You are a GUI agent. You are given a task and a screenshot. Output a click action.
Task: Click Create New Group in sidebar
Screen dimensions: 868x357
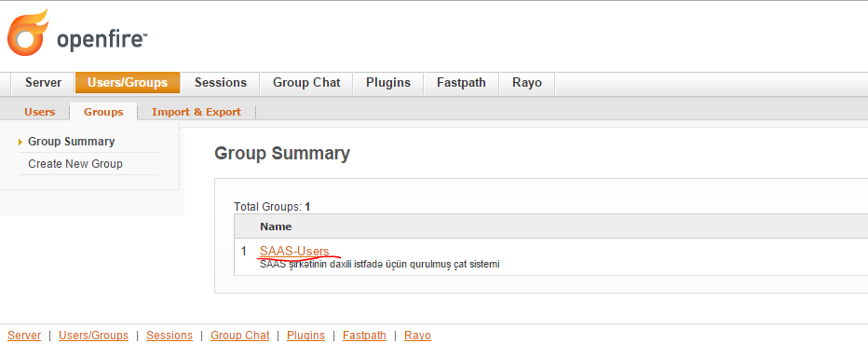pos(75,164)
